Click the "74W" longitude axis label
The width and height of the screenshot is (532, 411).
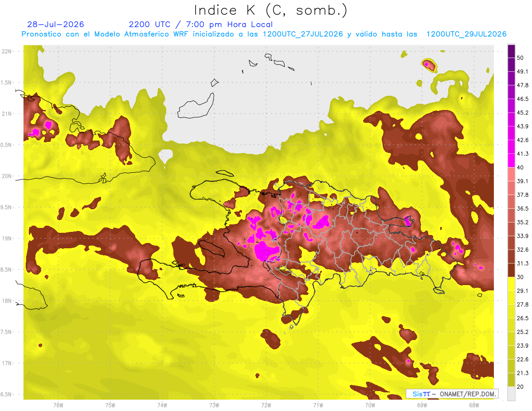(162, 405)
